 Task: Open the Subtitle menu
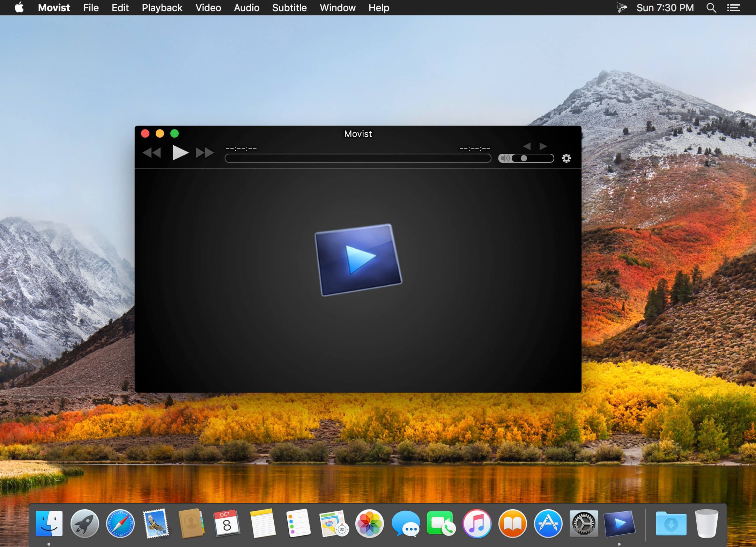tap(290, 8)
